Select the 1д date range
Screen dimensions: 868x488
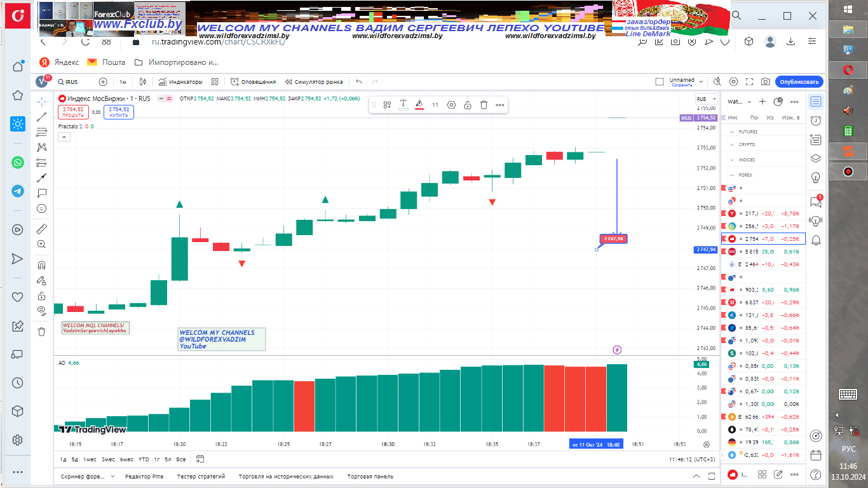(x=64, y=459)
